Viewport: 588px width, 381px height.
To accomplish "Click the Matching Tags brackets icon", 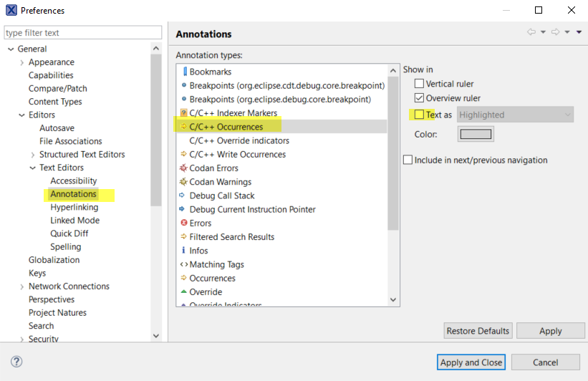I will pyautogui.click(x=184, y=264).
